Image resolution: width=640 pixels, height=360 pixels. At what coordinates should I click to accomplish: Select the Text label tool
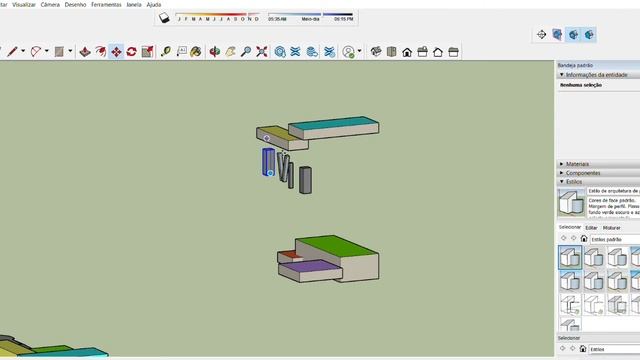(182, 51)
